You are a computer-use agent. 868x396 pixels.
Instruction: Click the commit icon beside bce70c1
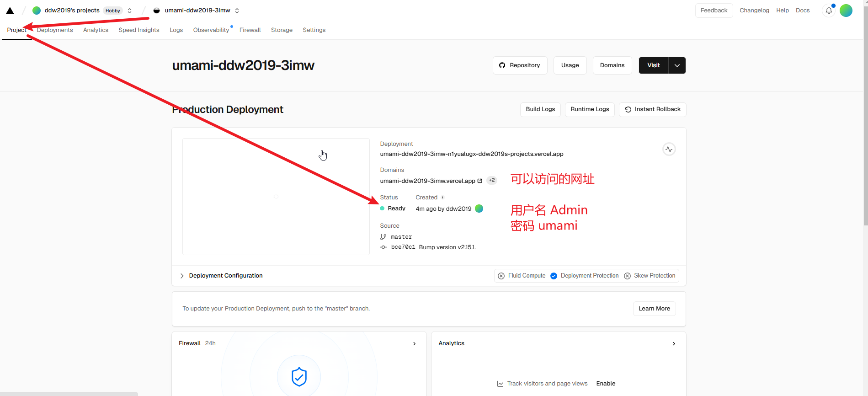pos(383,247)
